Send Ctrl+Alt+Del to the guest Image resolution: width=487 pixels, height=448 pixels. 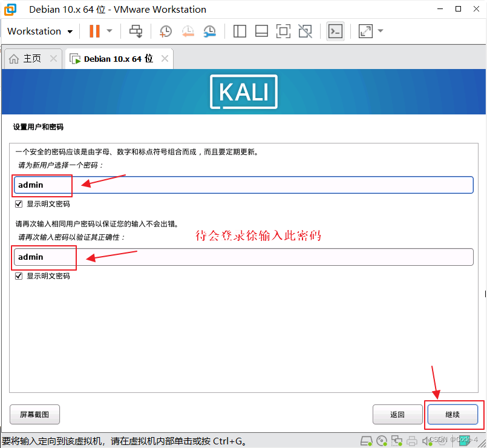coord(136,31)
